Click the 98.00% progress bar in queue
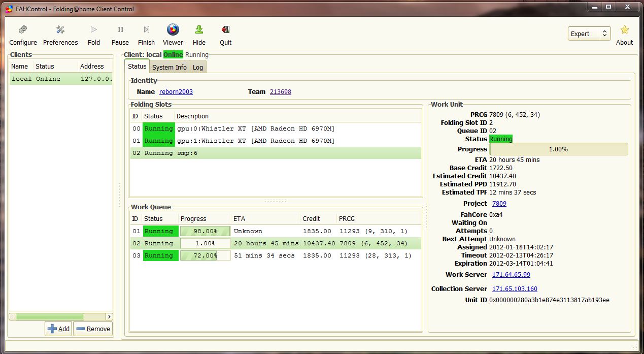The width and height of the screenshot is (644, 354). click(x=205, y=231)
